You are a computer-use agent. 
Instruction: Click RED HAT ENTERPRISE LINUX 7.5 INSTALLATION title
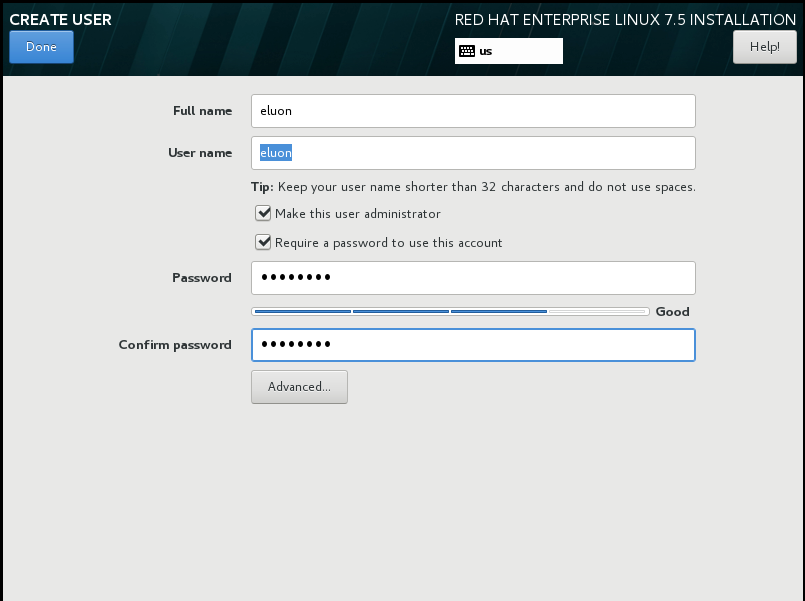[625, 20]
